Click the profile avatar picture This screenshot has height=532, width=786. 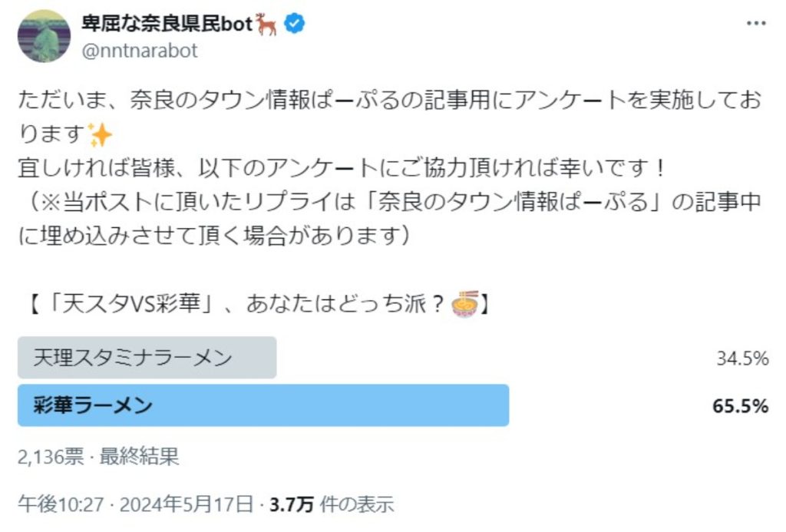click(44, 36)
